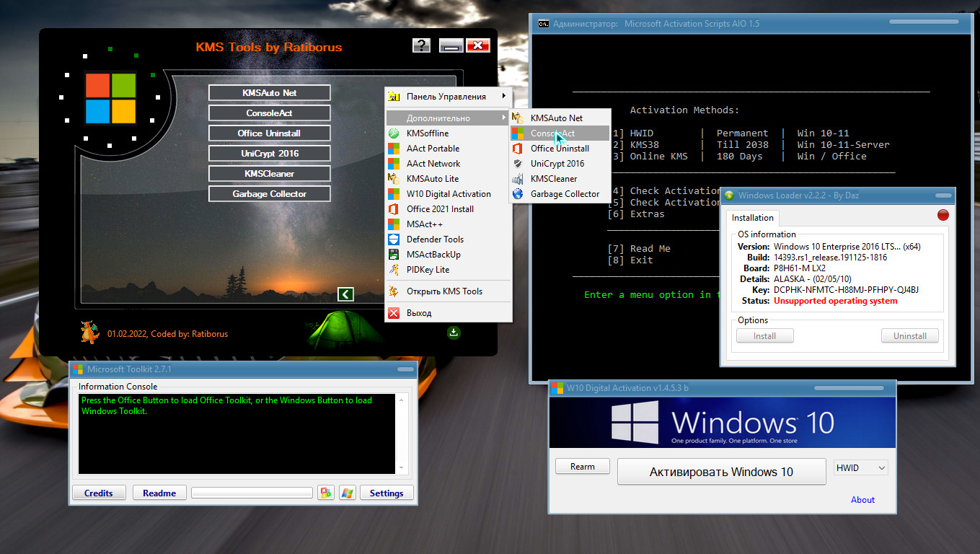Open Settings in Microsoft Toolkit
Viewport: 980px width, 554px height.
[387, 493]
